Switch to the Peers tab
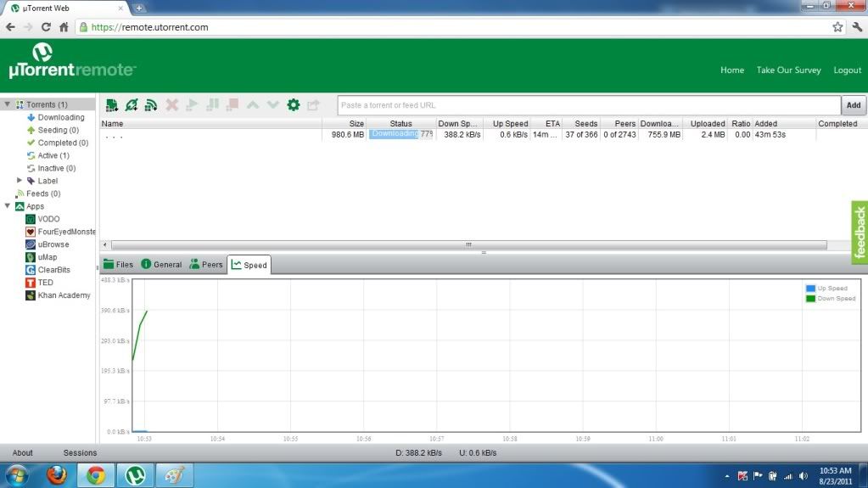The height and width of the screenshot is (488, 868). pos(206,265)
